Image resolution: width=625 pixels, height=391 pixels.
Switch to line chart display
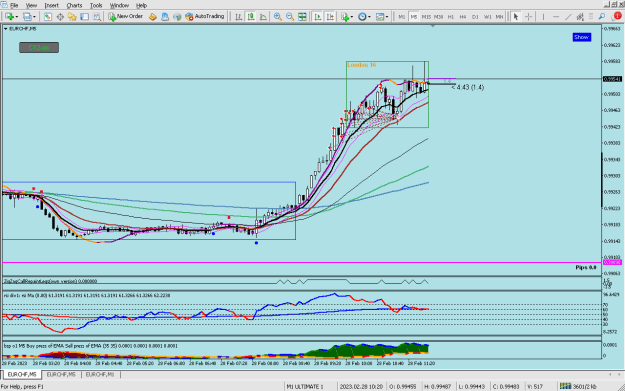[x=263, y=17]
